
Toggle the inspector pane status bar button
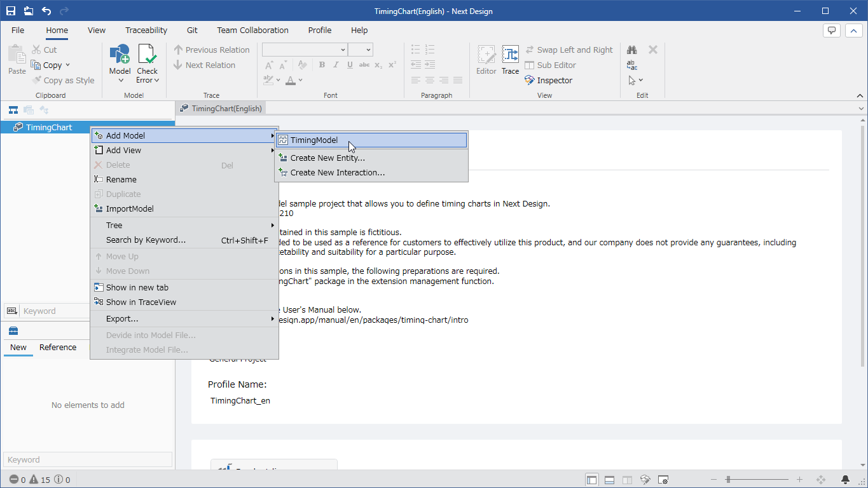[645, 480]
